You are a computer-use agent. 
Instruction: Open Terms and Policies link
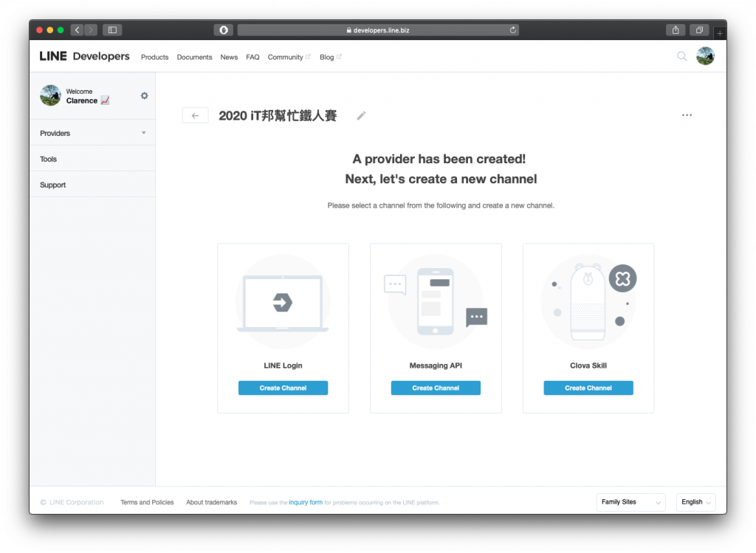point(147,502)
